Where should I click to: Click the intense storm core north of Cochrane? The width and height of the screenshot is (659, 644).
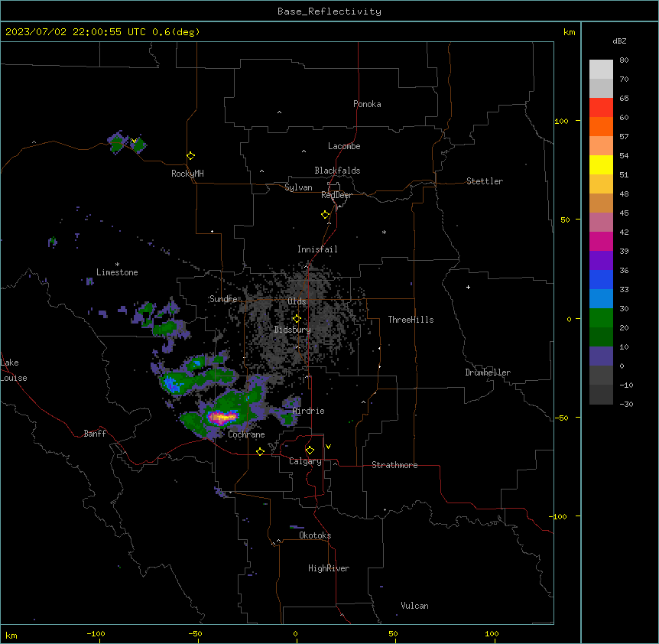pyautogui.click(x=222, y=418)
